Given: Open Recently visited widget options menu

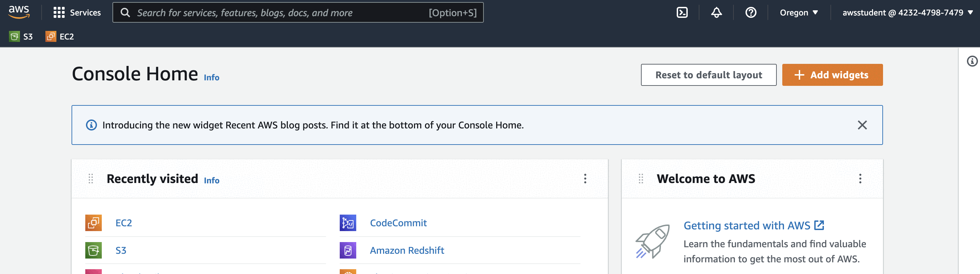Looking at the screenshot, I should tap(585, 179).
